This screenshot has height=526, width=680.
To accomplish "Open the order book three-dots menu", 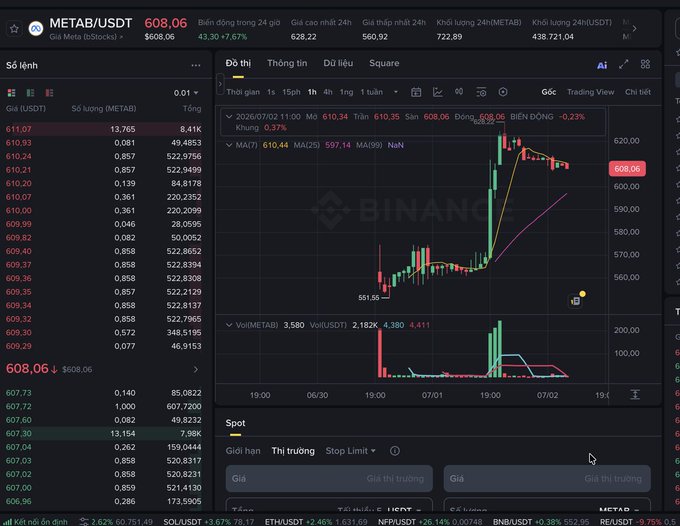I will tap(196, 65).
